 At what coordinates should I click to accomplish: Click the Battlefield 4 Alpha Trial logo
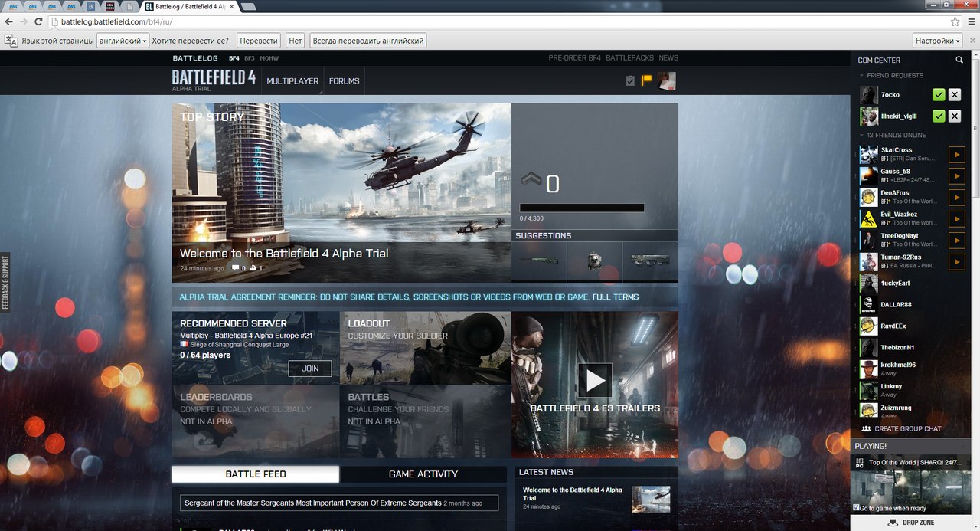point(214,80)
